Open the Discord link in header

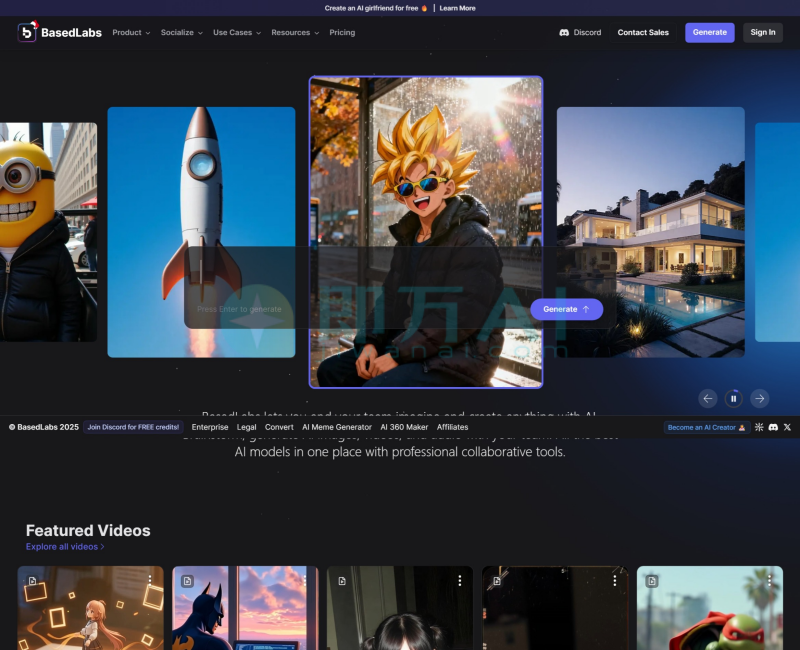pyautogui.click(x=580, y=32)
